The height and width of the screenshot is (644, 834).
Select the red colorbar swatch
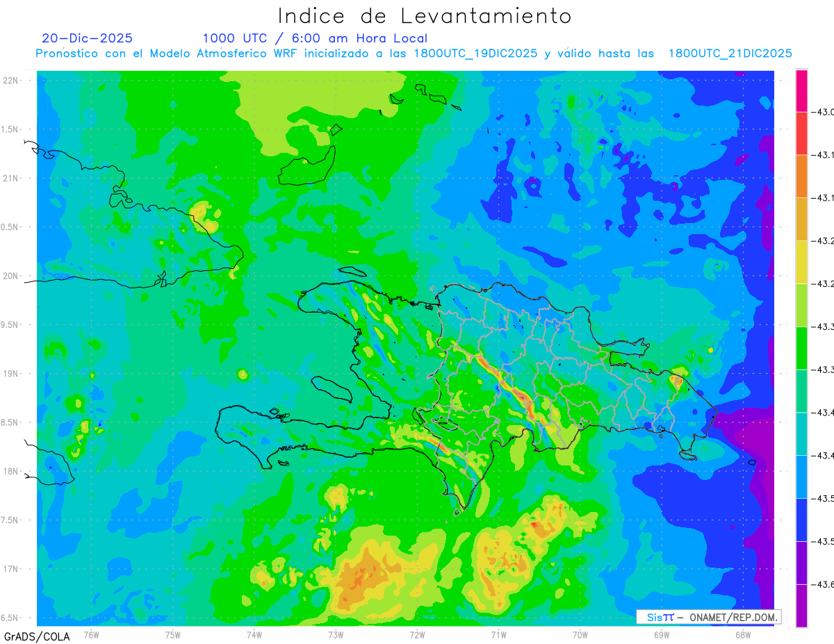801,133
